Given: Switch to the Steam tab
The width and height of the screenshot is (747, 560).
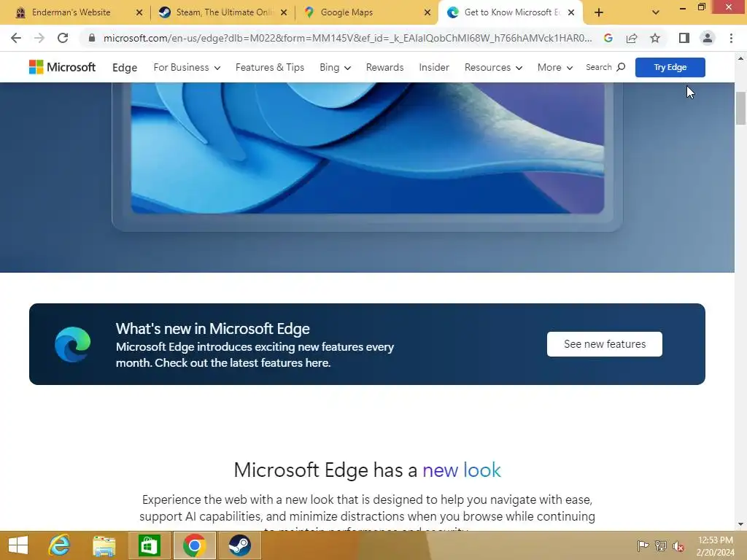Looking at the screenshot, I should 223,12.
